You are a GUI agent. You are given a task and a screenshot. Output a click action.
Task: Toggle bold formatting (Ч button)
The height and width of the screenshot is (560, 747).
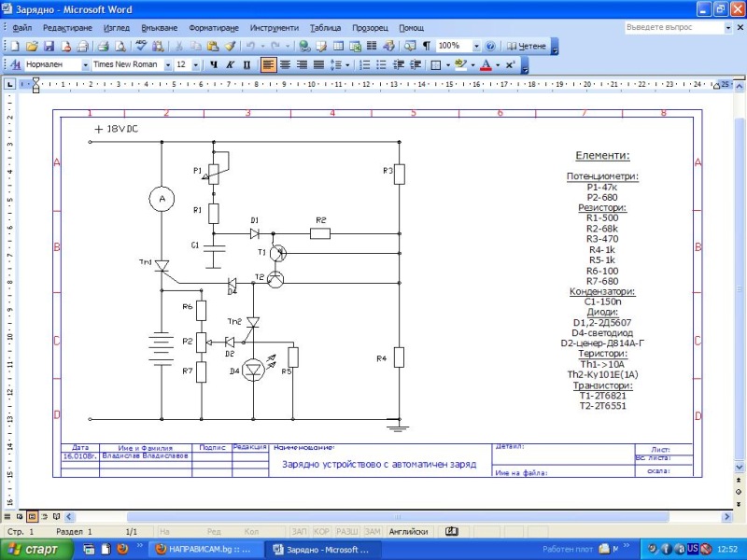(213, 65)
